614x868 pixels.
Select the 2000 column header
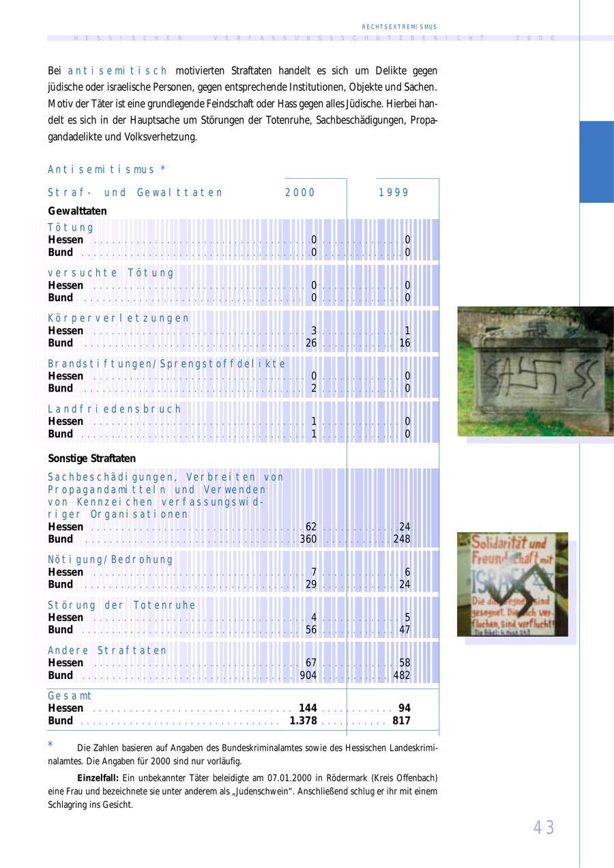(300, 192)
